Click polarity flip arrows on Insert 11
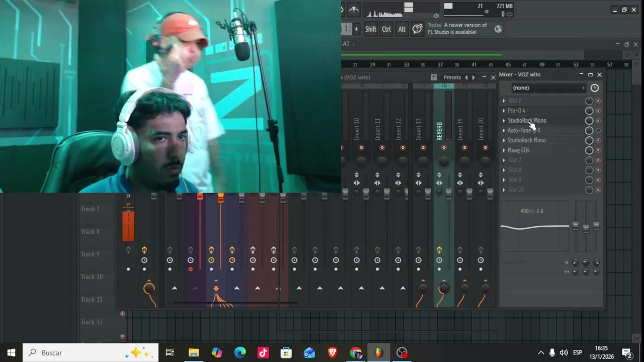The height and width of the screenshot is (362, 644). [x=377, y=174]
